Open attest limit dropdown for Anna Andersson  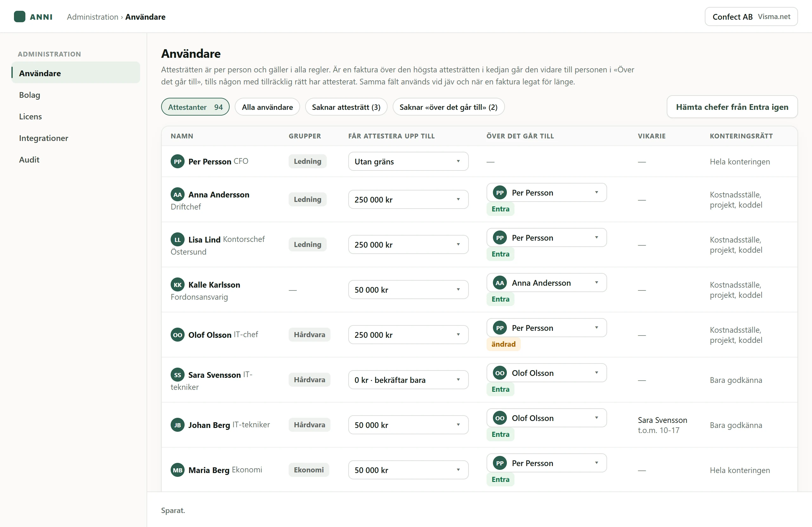[x=408, y=199]
